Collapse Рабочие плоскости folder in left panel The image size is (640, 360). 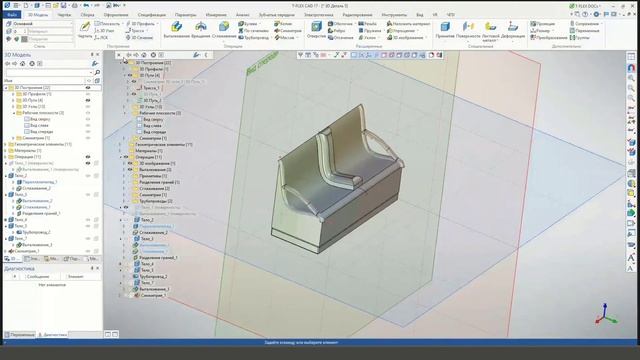click(x=13, y=113)
